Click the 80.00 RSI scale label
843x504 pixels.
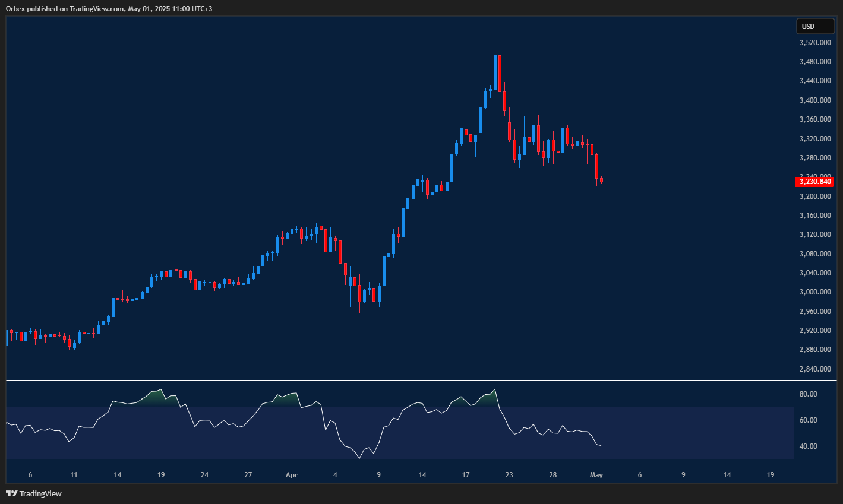(x=808, y=394)
